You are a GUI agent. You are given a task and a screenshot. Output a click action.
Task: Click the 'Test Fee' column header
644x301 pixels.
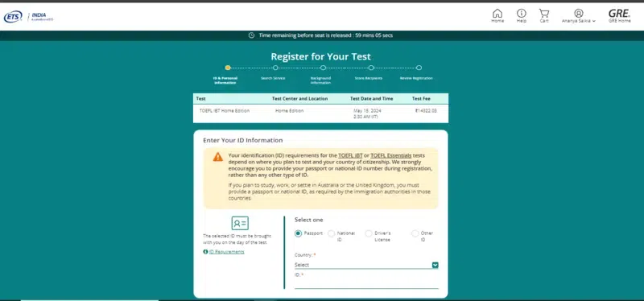pyautogui.click(x=421, y=98)
